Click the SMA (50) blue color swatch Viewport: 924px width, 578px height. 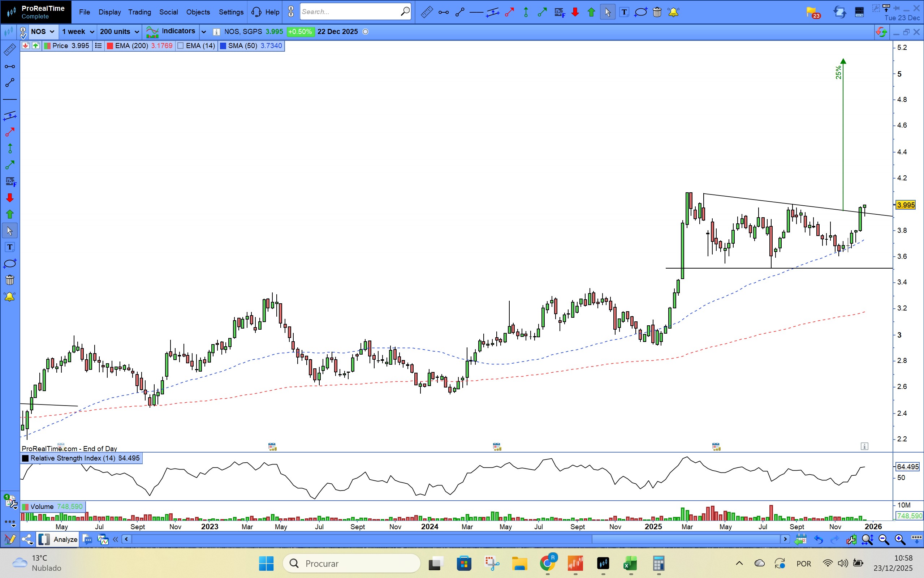coord(223,46)
